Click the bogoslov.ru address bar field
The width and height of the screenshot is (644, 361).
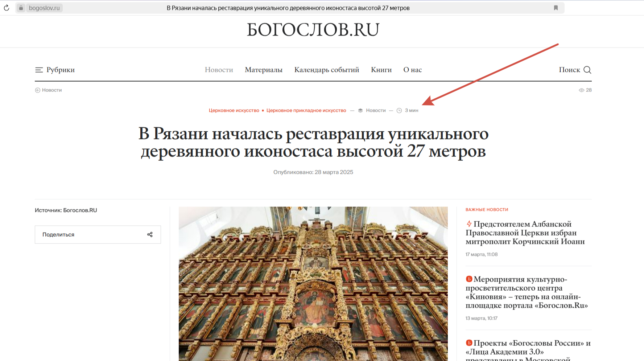(x=44, y=8)
